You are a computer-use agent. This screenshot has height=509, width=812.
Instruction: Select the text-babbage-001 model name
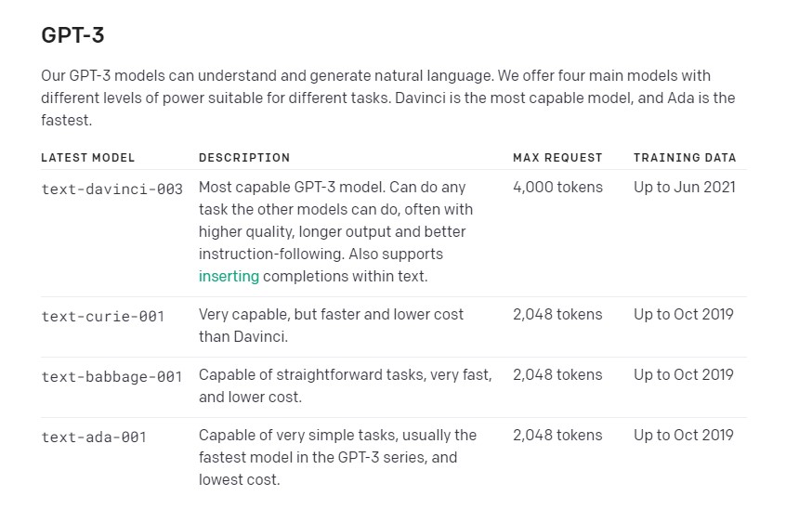[111, 377]
